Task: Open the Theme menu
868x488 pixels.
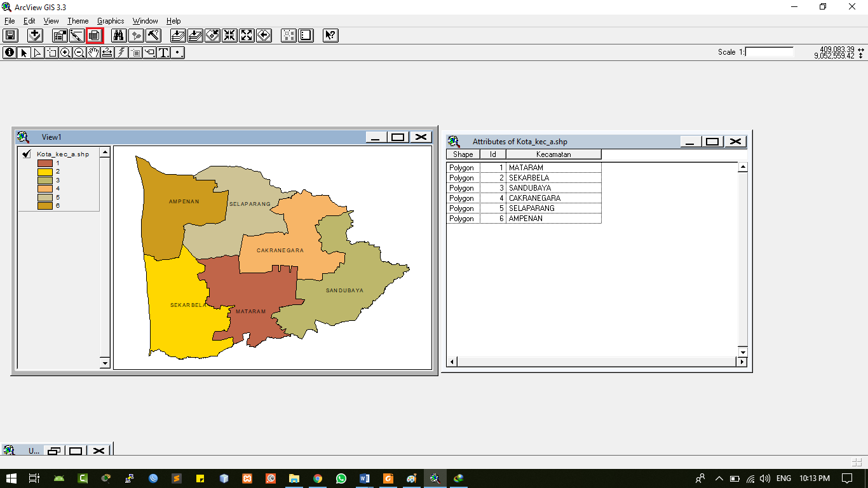Action: click(78, 21)
